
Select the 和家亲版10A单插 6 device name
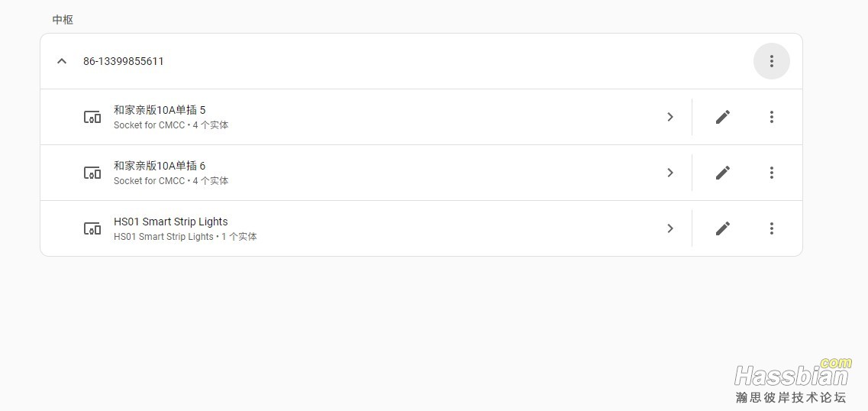click(160, 166)
